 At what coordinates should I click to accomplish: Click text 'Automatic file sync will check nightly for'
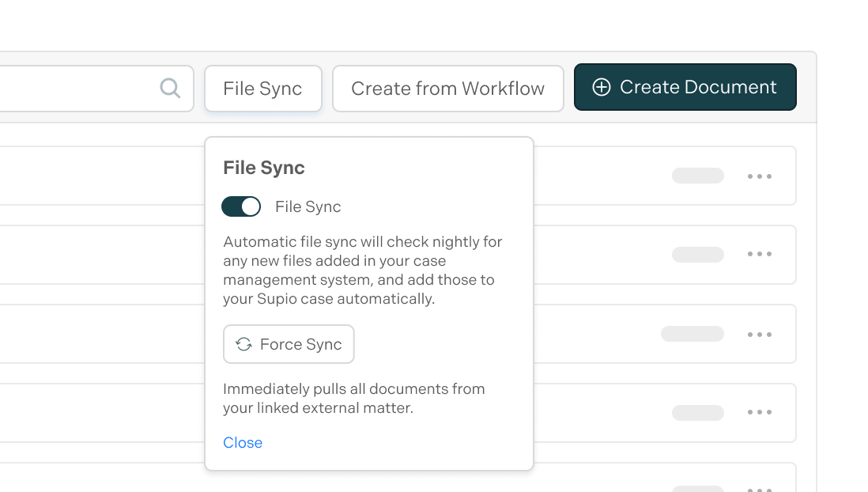click(x=363, y=242)
